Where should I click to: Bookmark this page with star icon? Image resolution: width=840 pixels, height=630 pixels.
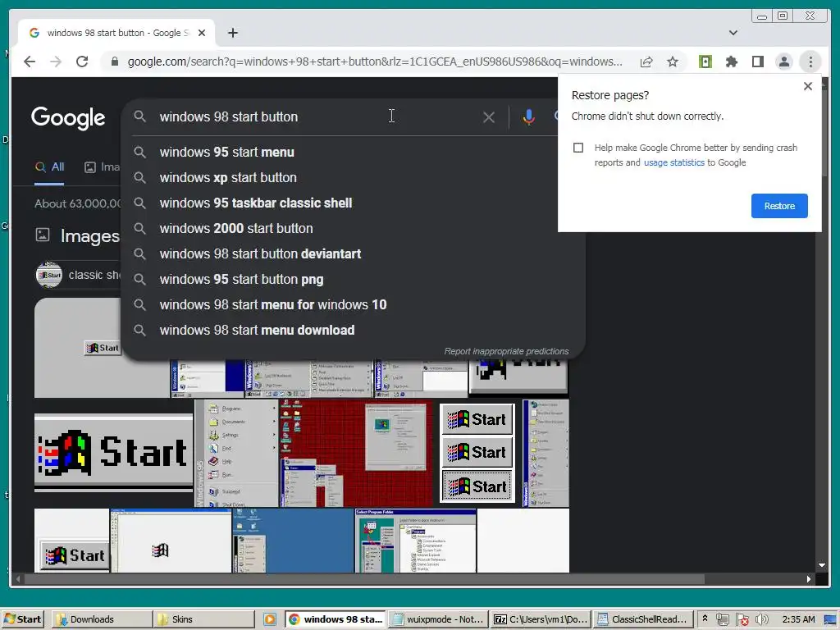(x=673, y=62)
